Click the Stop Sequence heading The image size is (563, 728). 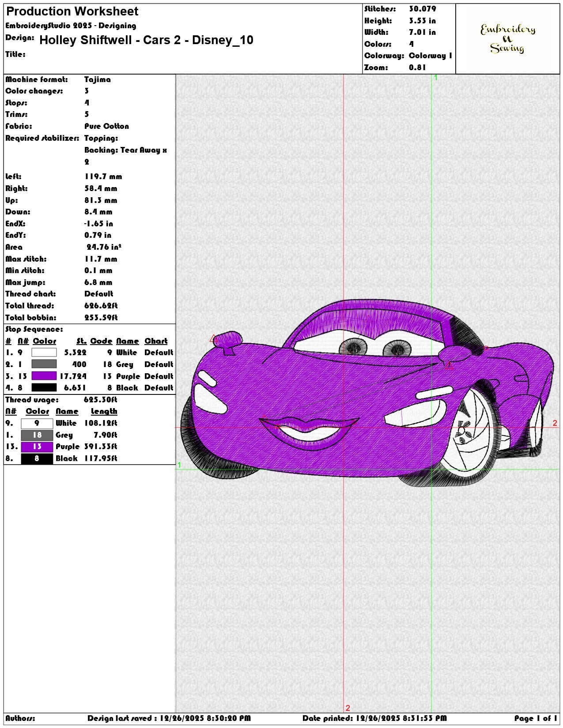(34, 329)
